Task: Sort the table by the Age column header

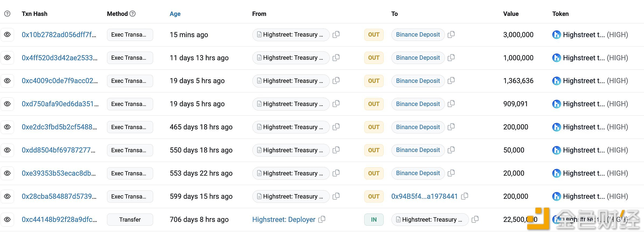Action: pyautogui.click(x=175, y=14)
